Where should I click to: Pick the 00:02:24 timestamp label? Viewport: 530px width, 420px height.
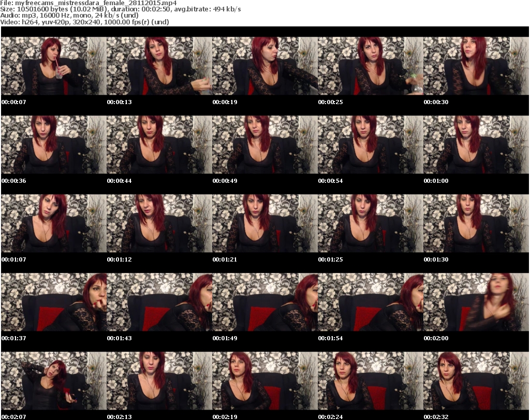[330, 417]
